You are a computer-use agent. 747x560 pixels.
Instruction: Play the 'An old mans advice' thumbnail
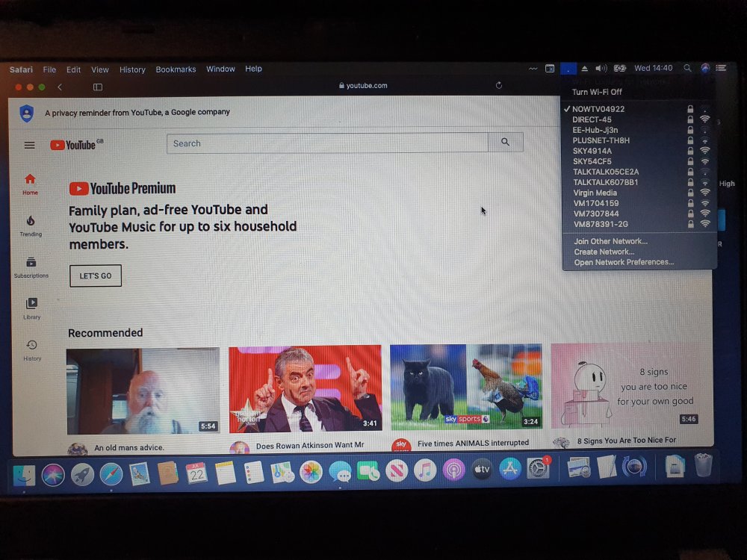(x=143, y=391)
